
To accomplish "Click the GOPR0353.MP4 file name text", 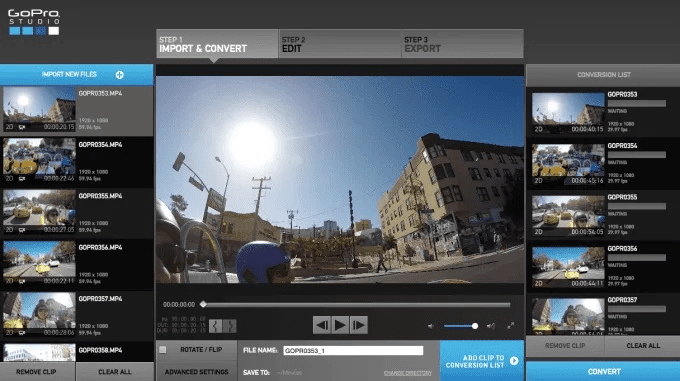I will coord(100,93).
